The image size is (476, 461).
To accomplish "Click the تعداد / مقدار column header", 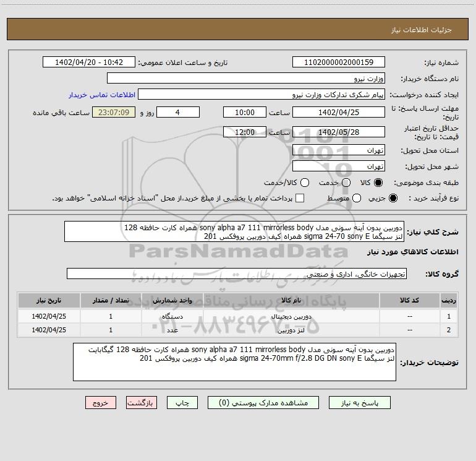I will [x=111, y=301].
